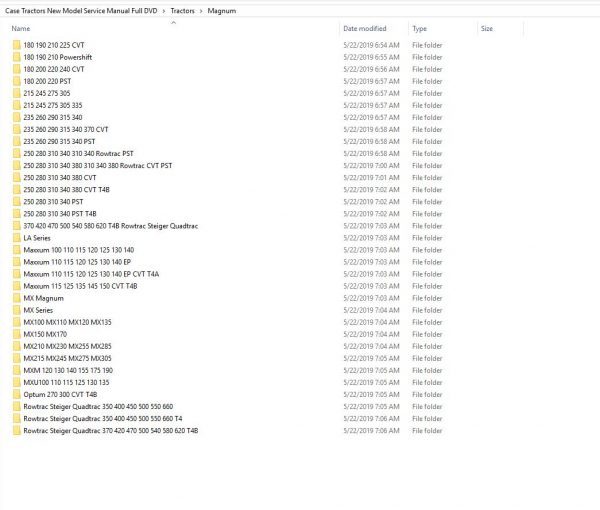Expand the chevron between Tractors and Magnum
Screen dimensions: 600x510
click(x=201, y=11)
